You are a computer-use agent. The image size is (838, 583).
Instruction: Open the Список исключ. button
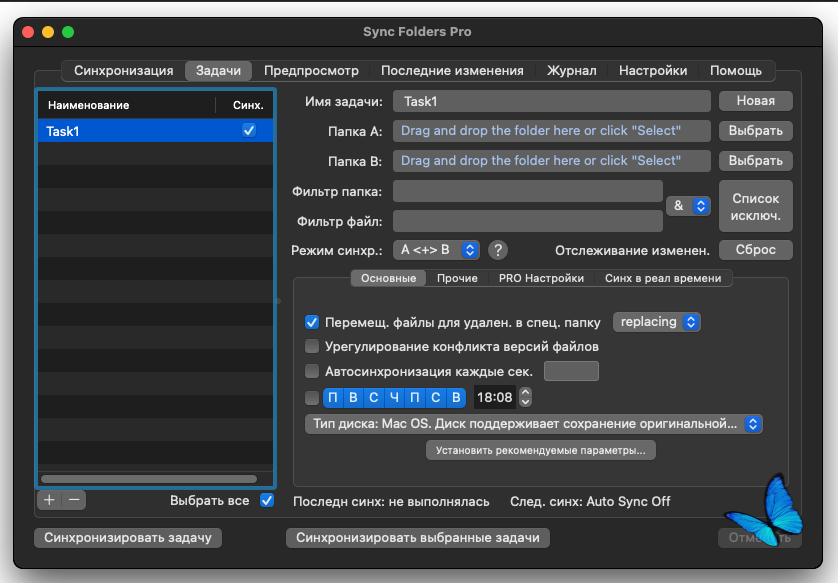[756, 206]
